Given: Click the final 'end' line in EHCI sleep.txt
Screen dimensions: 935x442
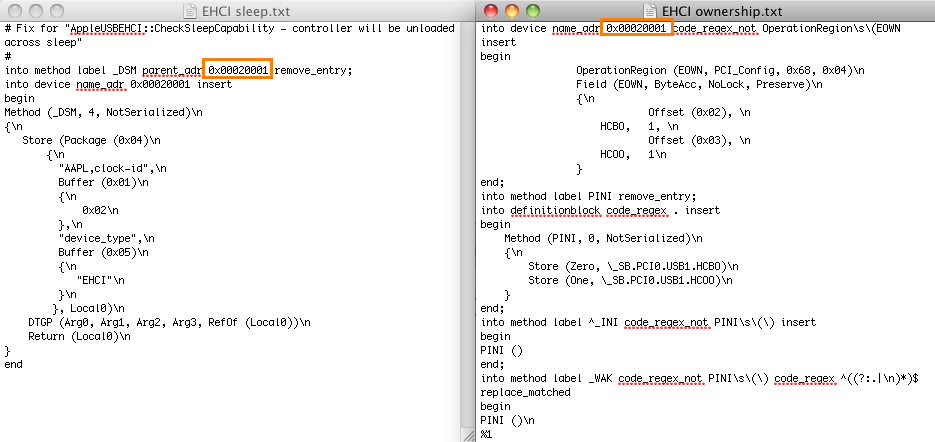Looking at the screenshot, I should click(x=13, y=364).
